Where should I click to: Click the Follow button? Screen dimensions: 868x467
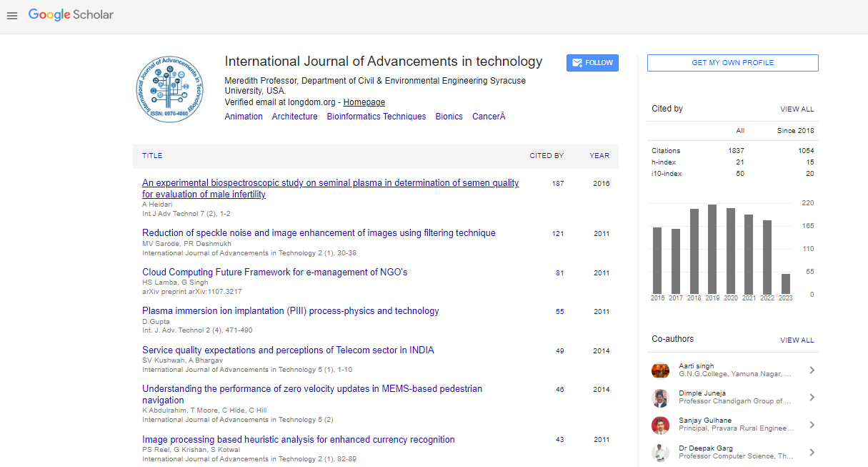(592, 63)
